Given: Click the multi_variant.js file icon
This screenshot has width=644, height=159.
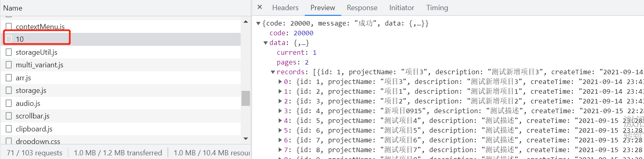Looking at the screenshot, I should click(9, 64).
